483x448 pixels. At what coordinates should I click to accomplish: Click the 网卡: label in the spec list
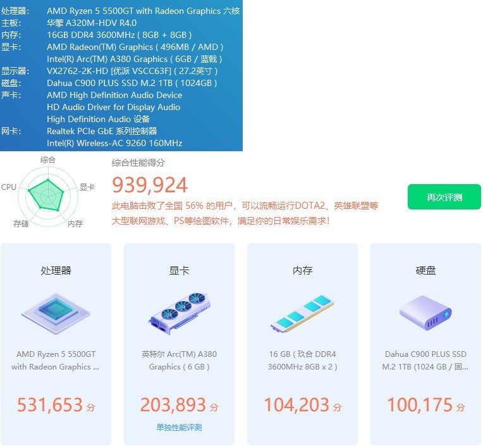coord(11,131)
